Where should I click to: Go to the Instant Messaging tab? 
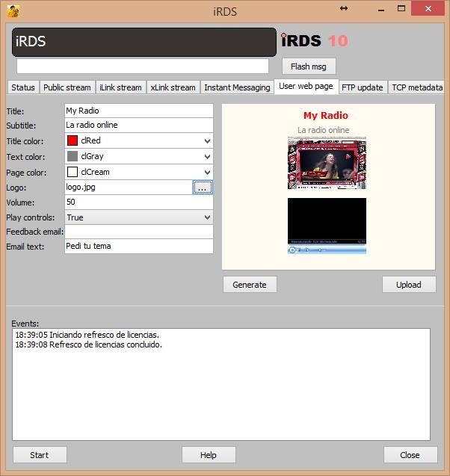coord(237,87)
